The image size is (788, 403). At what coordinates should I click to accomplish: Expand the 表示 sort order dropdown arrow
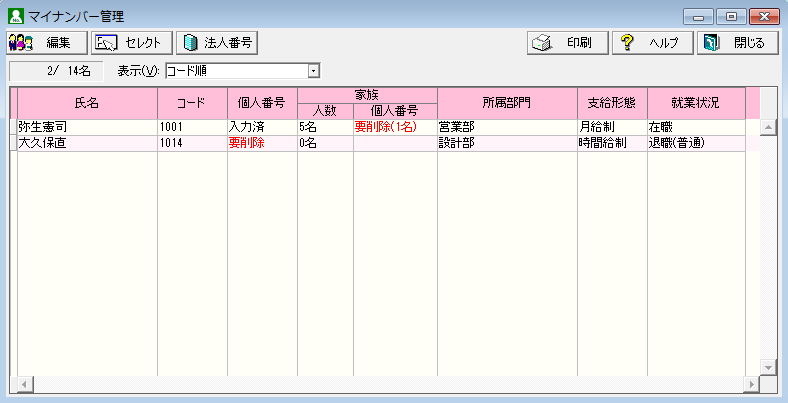[314, 71]
